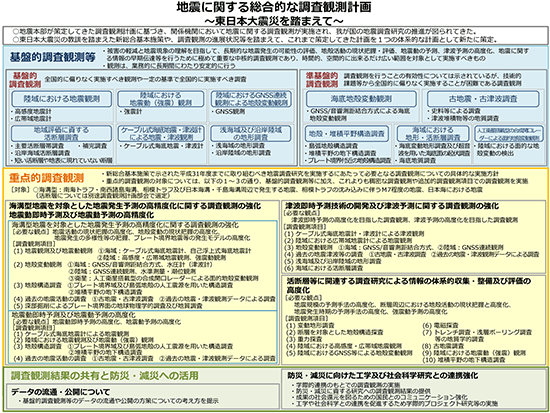Screen dimensions: 550x413
Task: Click the box 地殻・堆積平野構造調査
Action: click(x=347, y=134)
